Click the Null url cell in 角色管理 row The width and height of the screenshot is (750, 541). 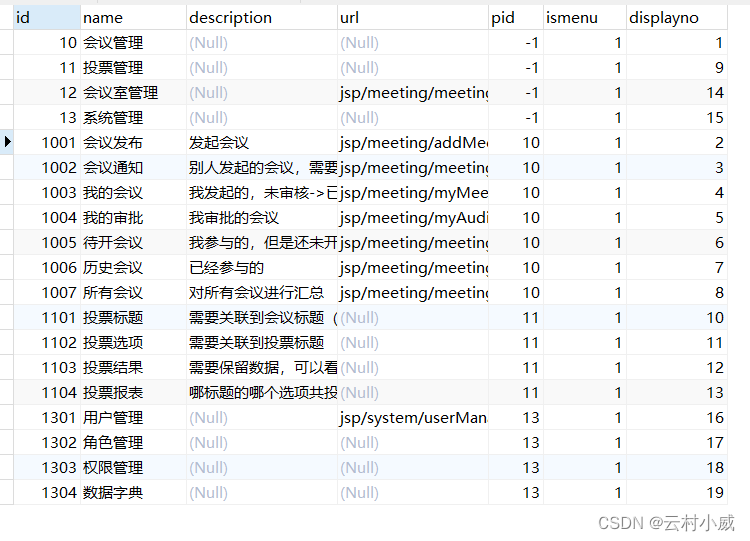coord(413,442)
